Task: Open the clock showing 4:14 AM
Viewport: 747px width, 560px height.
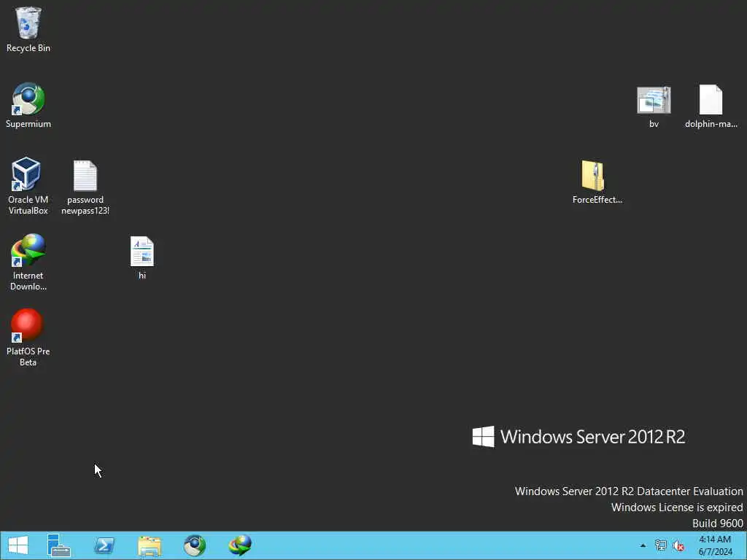Action: click(x=715, y=545)
